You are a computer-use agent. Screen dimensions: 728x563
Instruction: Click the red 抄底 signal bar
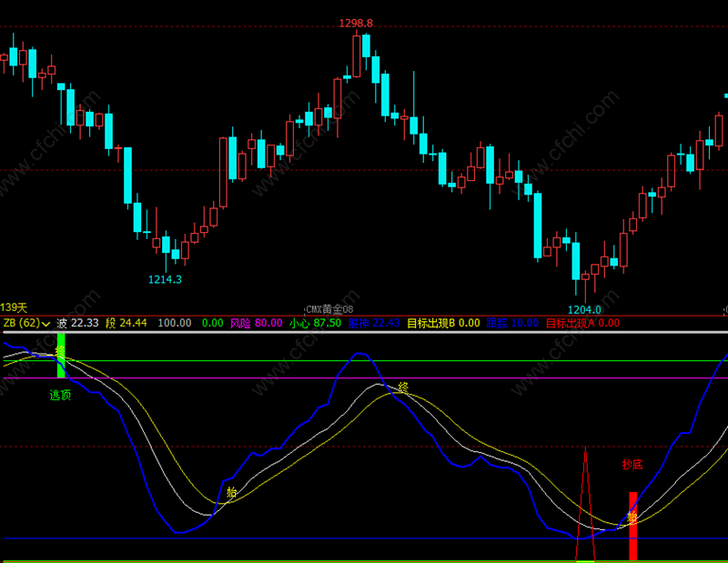click(x=632, y=526)
